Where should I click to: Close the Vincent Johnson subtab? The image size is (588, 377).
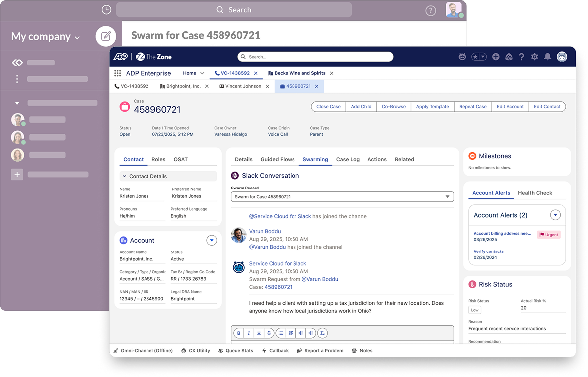pos(267,86)
